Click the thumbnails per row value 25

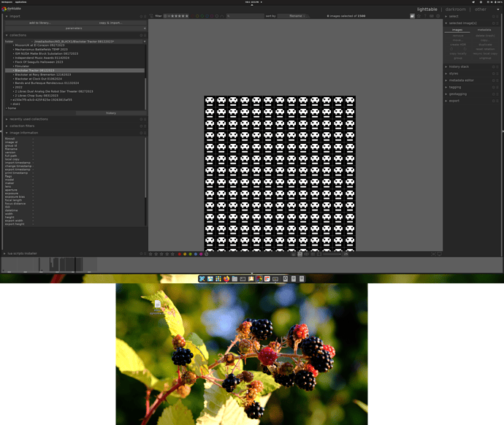[x=345, y=254]
